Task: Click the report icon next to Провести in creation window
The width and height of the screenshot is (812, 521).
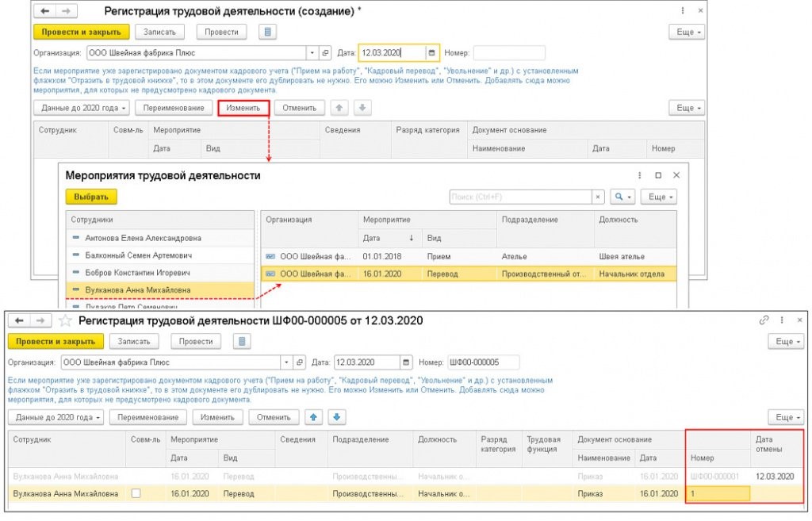Action: [269, 32]
